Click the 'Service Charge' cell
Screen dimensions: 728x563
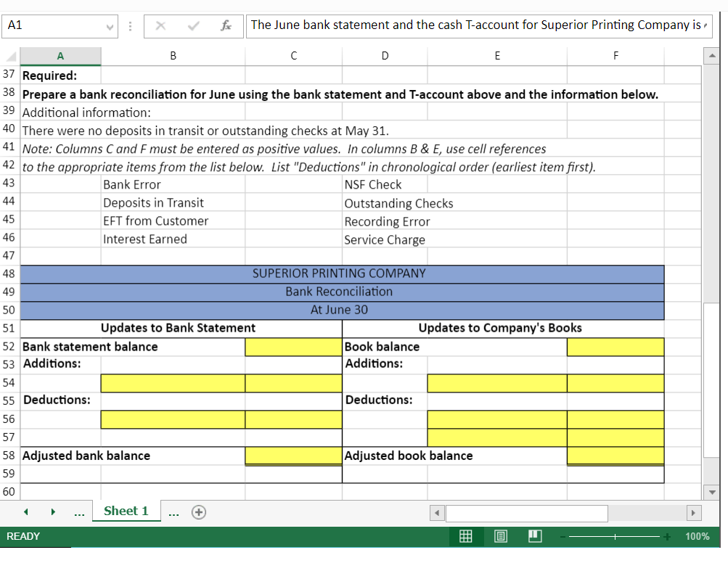pos(385,239)
